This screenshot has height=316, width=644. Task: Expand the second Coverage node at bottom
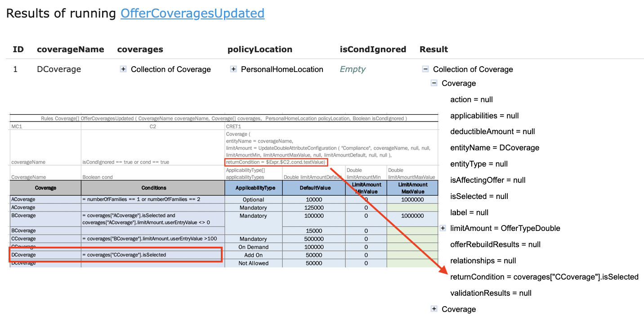pyautogui.click(x=434, y=309)
